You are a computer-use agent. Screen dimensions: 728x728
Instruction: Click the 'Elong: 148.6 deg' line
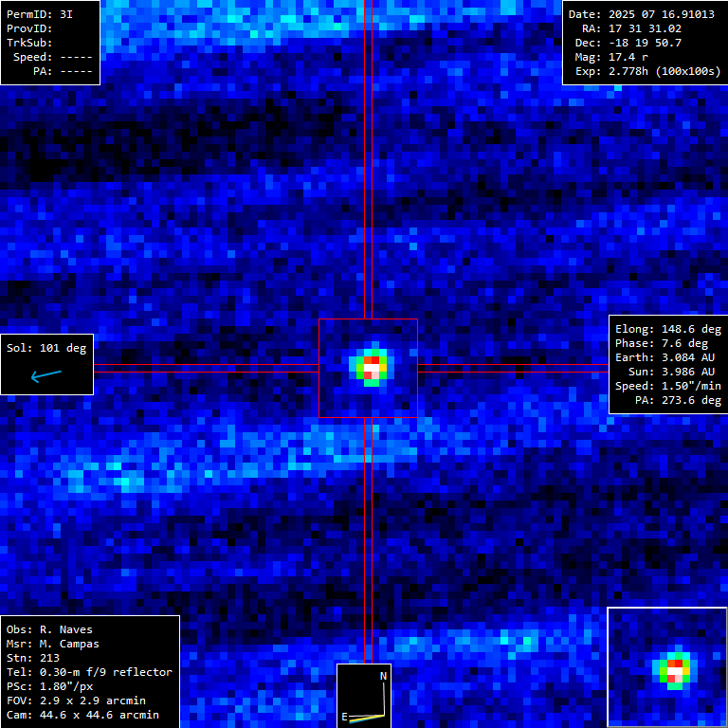(668, 329)
